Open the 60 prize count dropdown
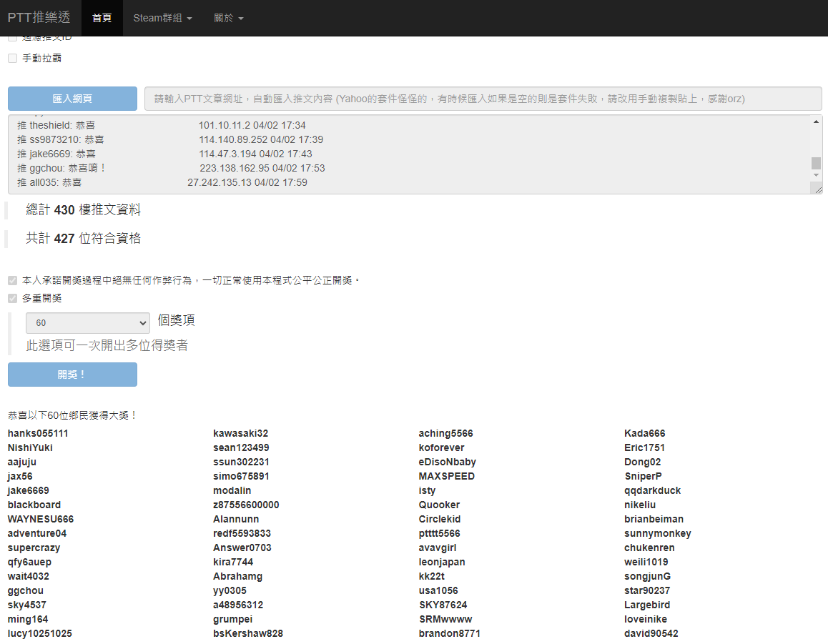The width and height of the screenshot is (828, 644). 88,323
